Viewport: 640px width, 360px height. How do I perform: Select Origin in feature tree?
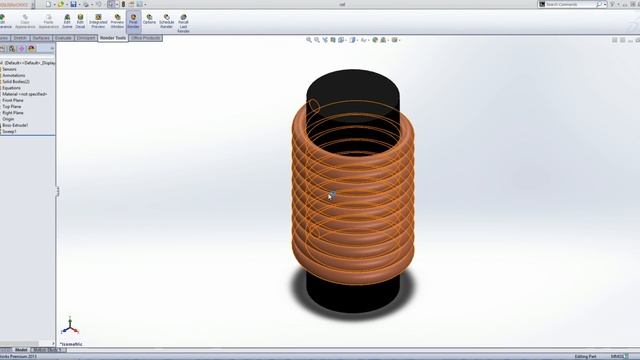tap(8, 119)
